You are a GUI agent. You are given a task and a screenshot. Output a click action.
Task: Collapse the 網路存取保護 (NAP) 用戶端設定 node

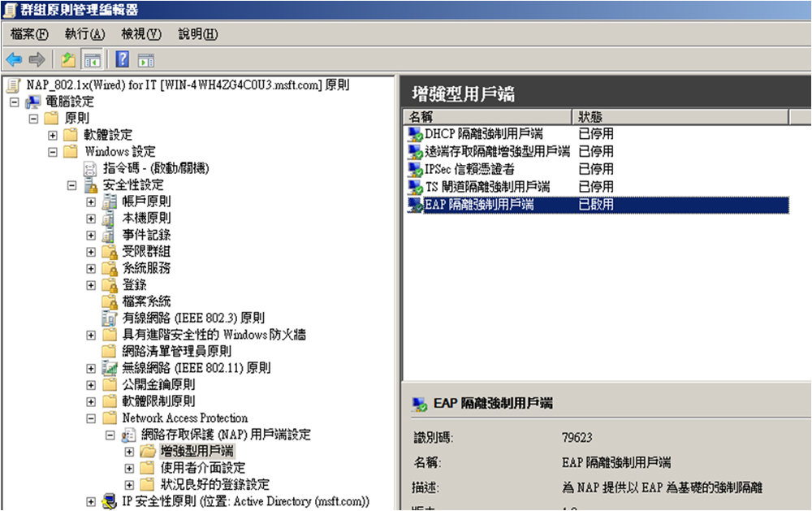click(110, 435)
